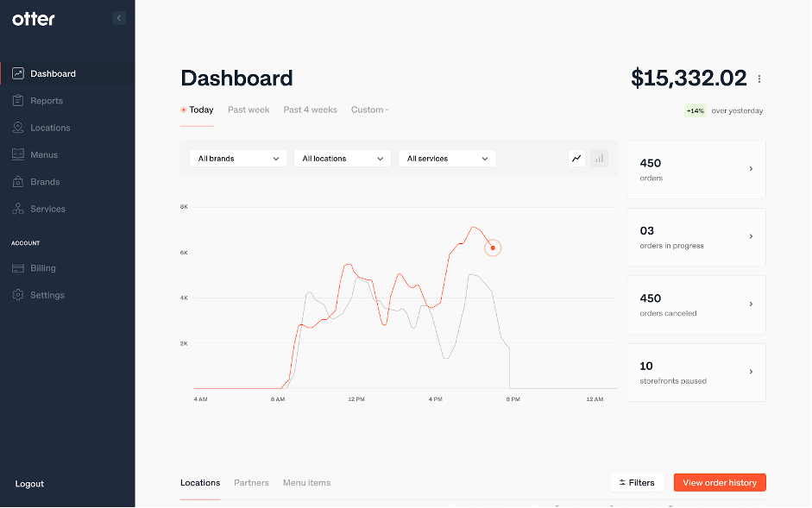Open the Menu items tab
Image resolution: width=812 pixels, height=508 pixels.
tap(306, 482)
